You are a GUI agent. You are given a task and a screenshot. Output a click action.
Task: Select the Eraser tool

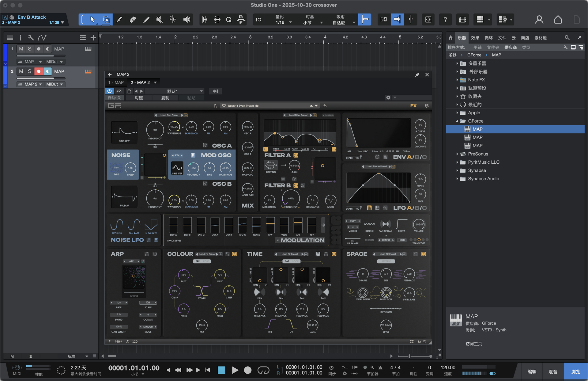pyautogui.click(x=133, y=20)
